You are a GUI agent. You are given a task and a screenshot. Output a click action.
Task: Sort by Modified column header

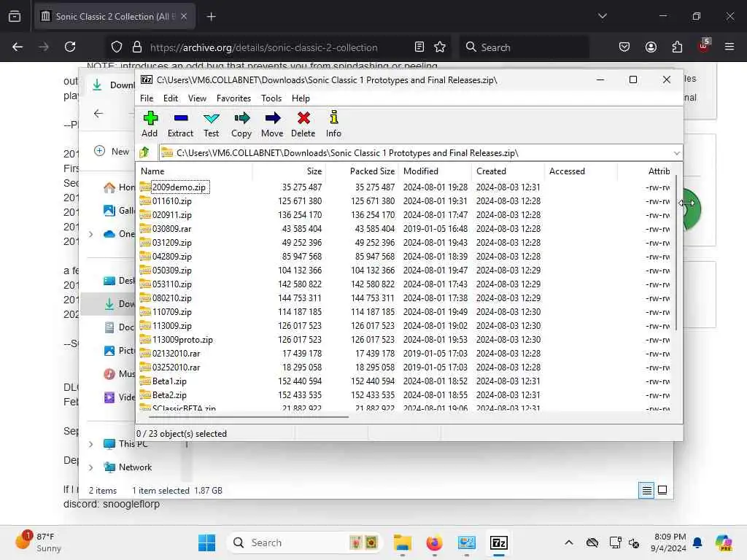(436, 171)
